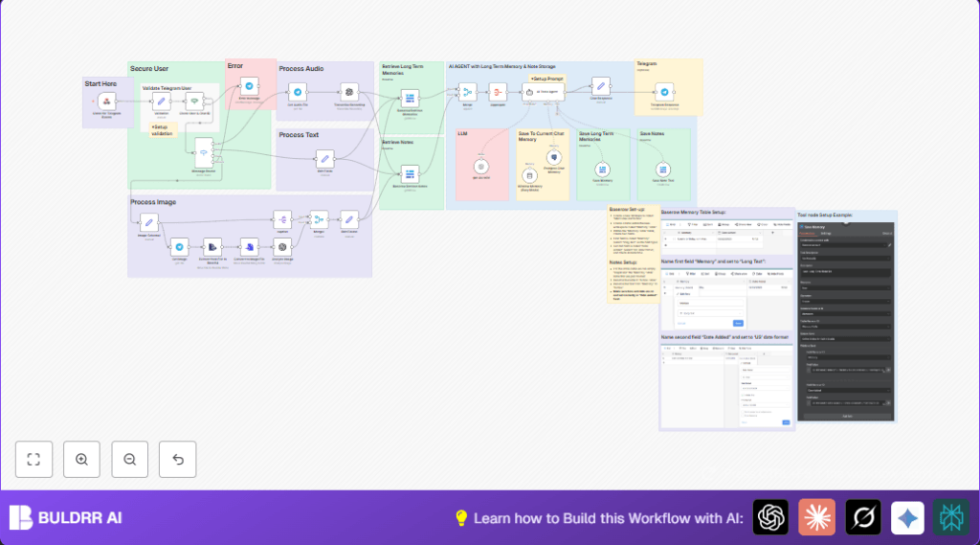
Task: Select the Merge node in Process Image
Action: (319, 219)
